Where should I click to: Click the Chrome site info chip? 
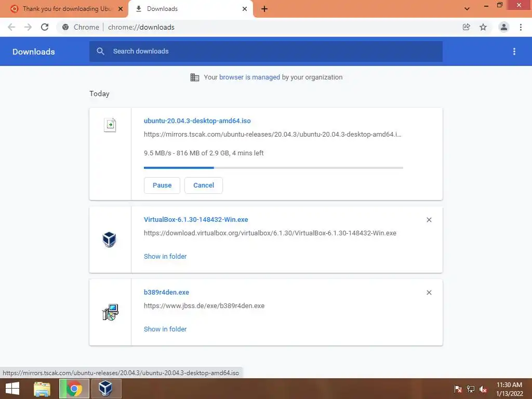tap(81, 27)
